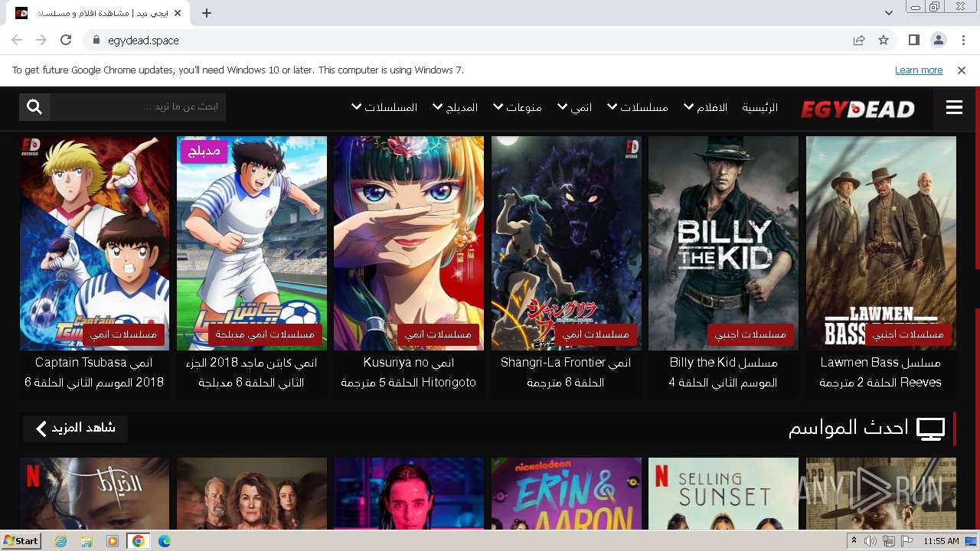980x551 pixels.
Task: Expand the الافلام movies dropdown
Action: click(705, 107)
